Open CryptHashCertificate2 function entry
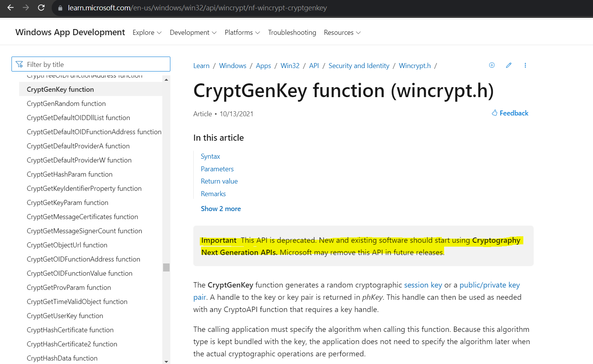This screenshot has width=593, height=364. pyautogui.click(x=72, y=344)
